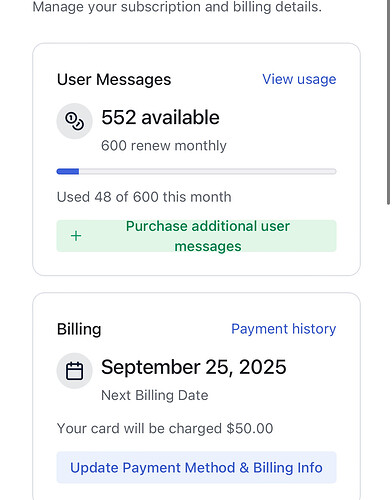This screenshot has width=392, height=500.
Task: Click the blue filled portion of usage bar
Action: point(68,172)
